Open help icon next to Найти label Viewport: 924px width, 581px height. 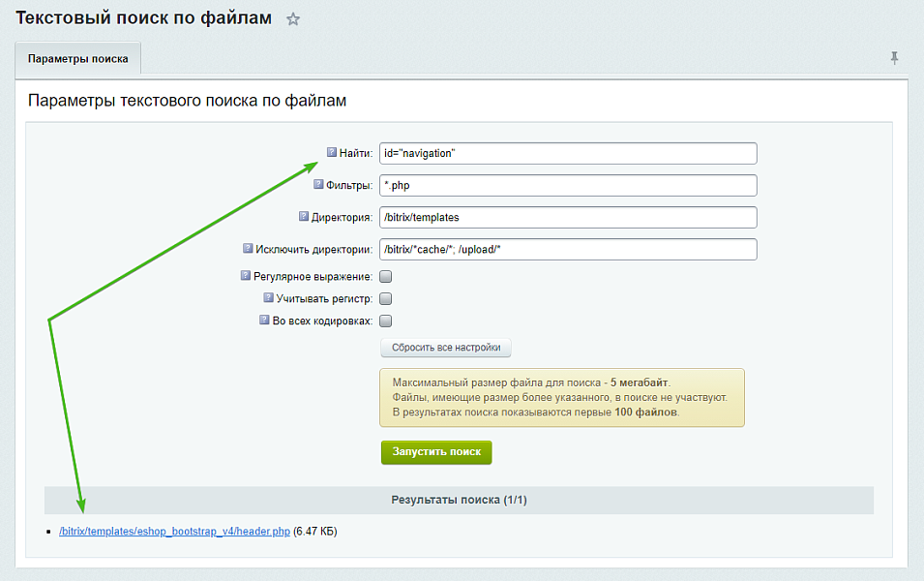point(332,152)
